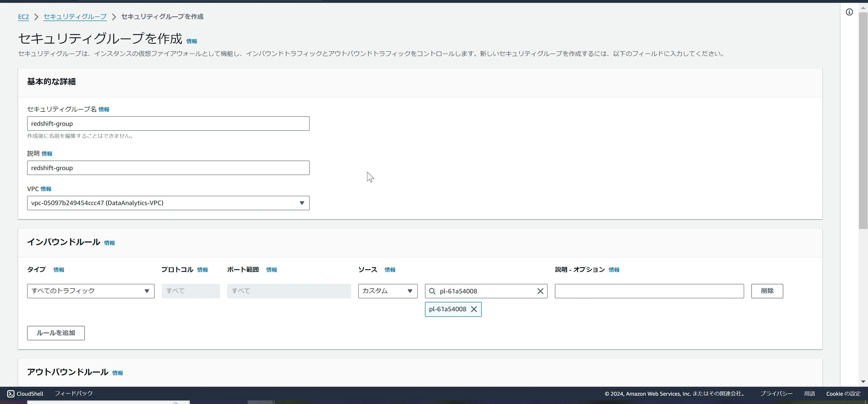Click the vertical scrollbar thumb
Image resolution: width=868 pixels, height=404 pixels.
[x=863, y=121]
